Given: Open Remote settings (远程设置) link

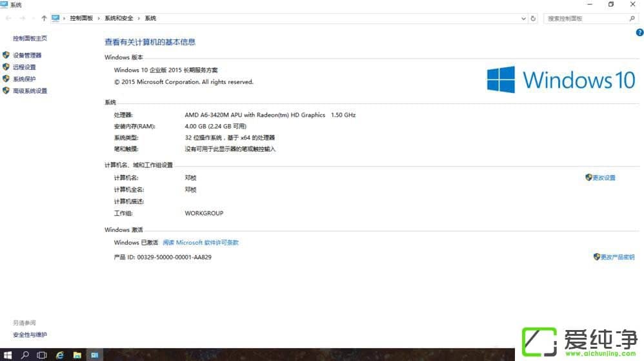Looking at the screenshot, I should point(25,67).
